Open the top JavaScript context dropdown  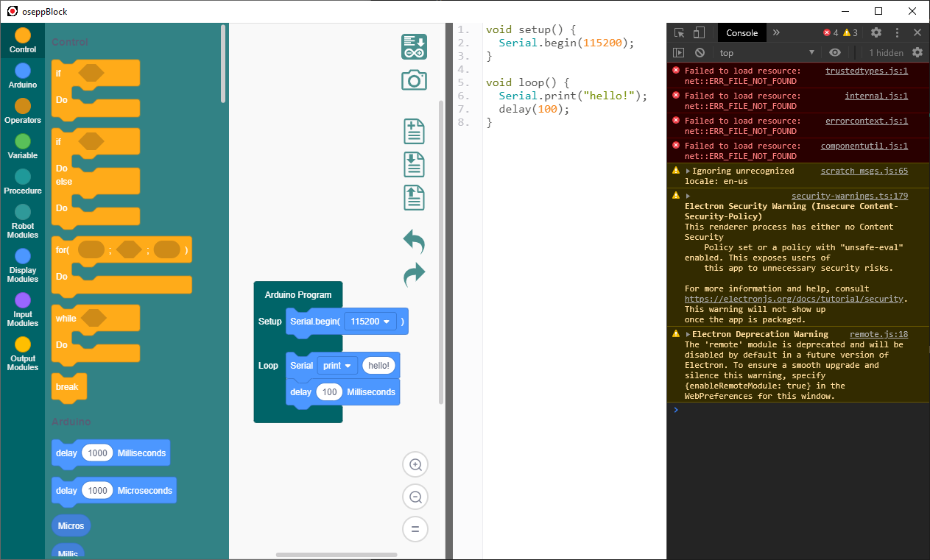[767, 52]
